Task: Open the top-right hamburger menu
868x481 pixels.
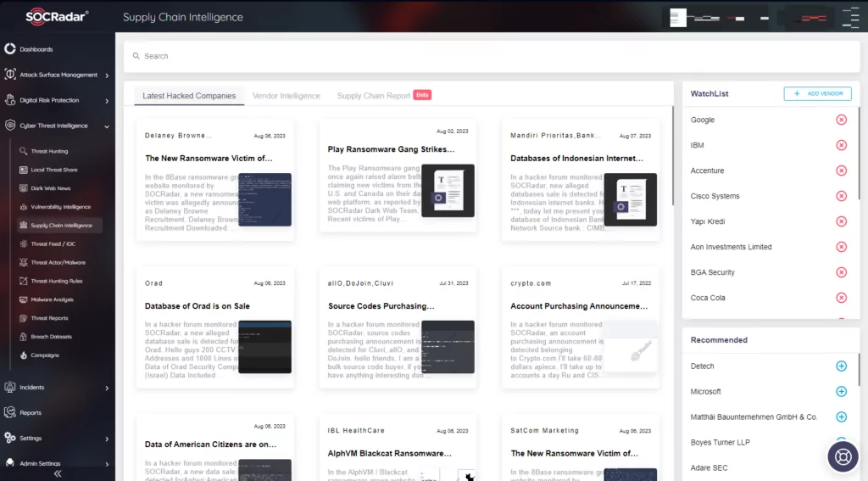Action: point(850,17)
